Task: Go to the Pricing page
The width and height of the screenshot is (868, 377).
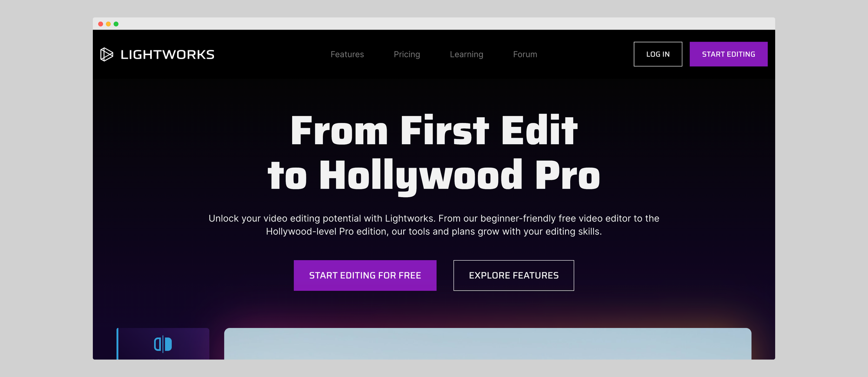Action: click(407, 54)
